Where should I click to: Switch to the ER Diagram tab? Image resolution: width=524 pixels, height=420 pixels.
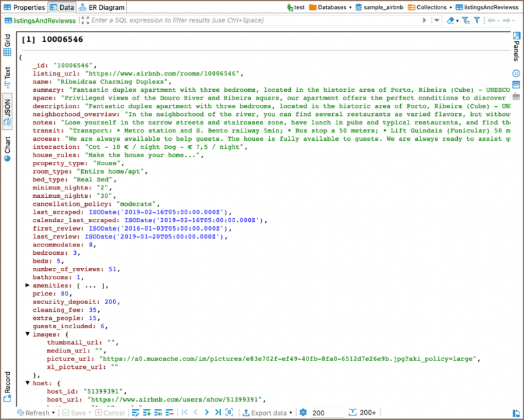pyautogui.click(x=106, y=8)
